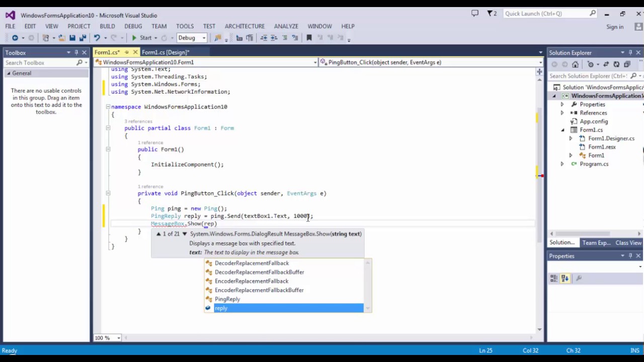The height and width of the screenshot is (362, 644).
Task: Click the Save toolbar icon
Action: 72,38
